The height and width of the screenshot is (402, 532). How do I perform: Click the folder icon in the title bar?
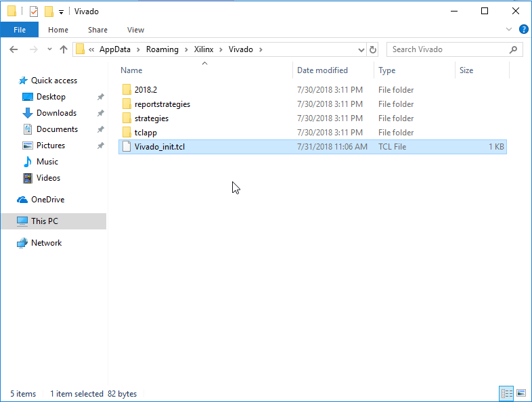tap(12, 12)
